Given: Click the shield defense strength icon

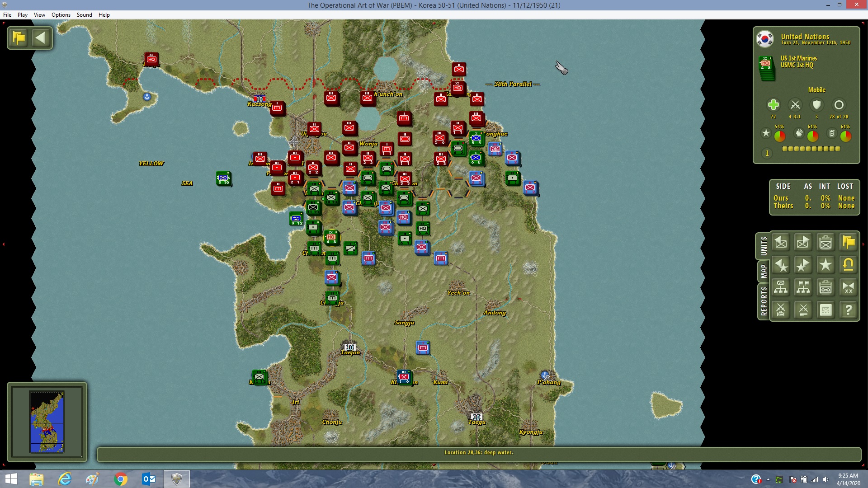Looking at the screenshot, I should (816, 105).
